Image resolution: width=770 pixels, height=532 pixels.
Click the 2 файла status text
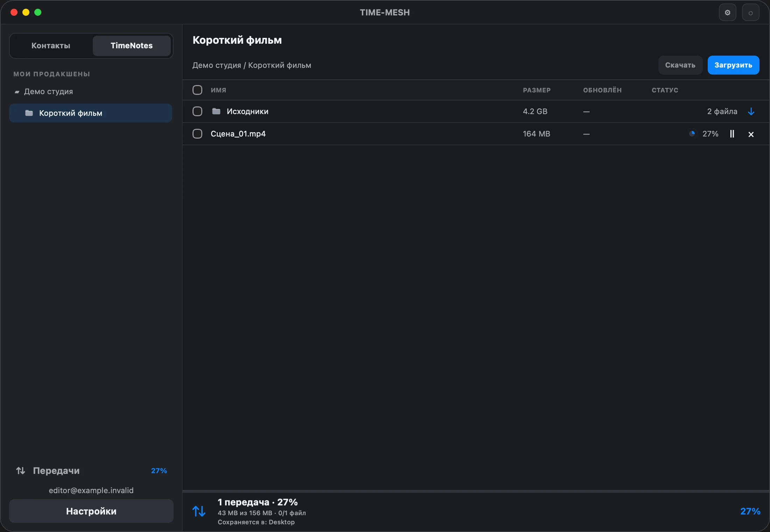point(722,112)
